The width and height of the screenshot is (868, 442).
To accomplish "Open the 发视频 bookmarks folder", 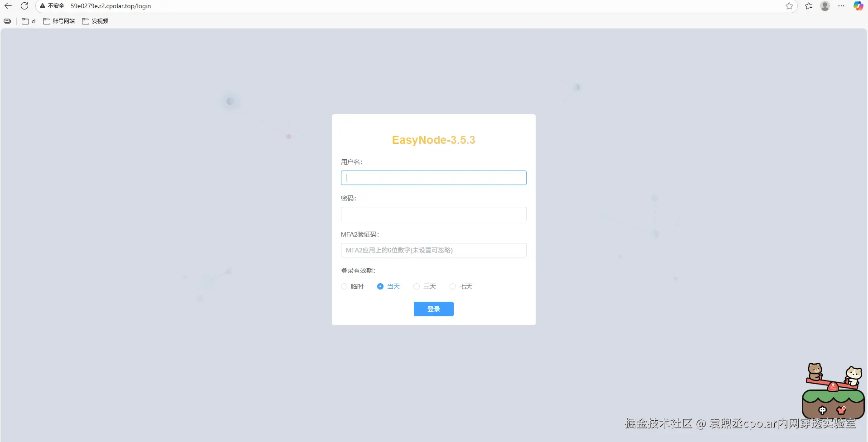I will pyautogui.click(x=95, y=21).
